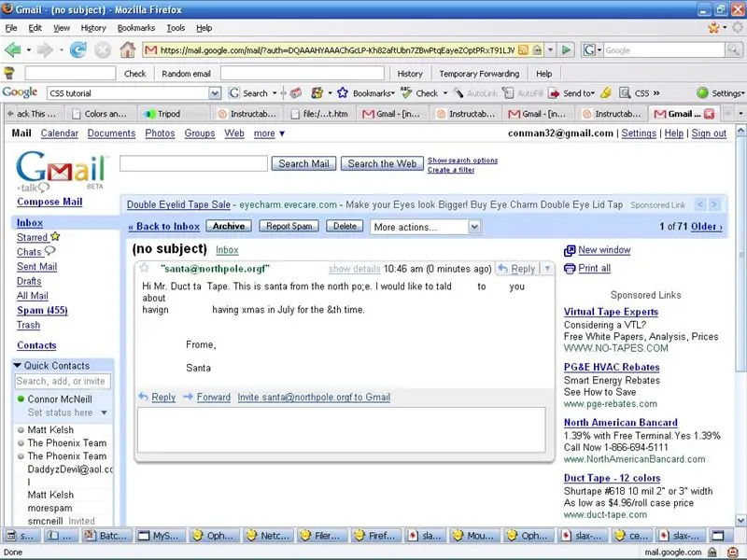Image resolution: width=747 pixels, height=560 pixels.
Task: Click the Stop loading icon
Action: coord(103,49)
